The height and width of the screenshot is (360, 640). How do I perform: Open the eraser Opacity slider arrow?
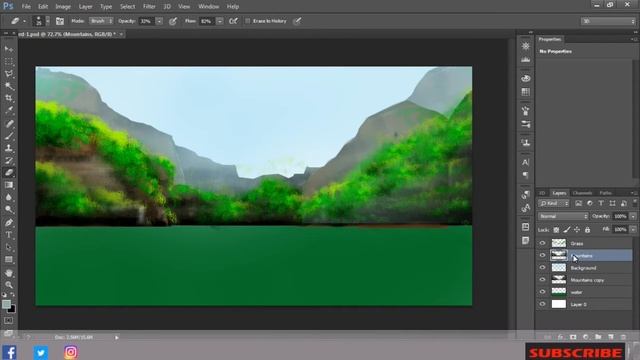point(159,21)
